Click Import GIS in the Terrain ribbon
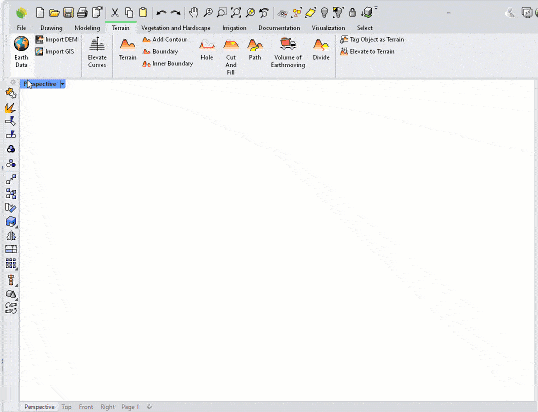The height and width of the screenshot is (412, 538). tap(55, 51)
